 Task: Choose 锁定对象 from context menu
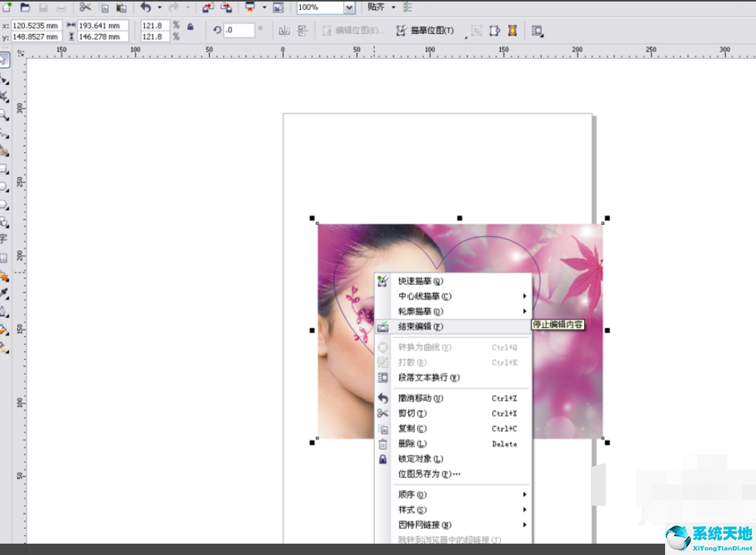tap(420, 459)
